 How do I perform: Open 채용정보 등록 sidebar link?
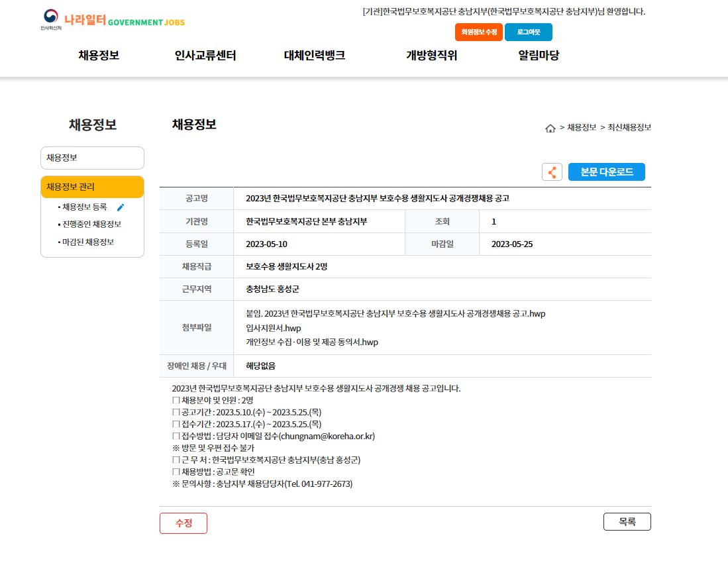85,207
